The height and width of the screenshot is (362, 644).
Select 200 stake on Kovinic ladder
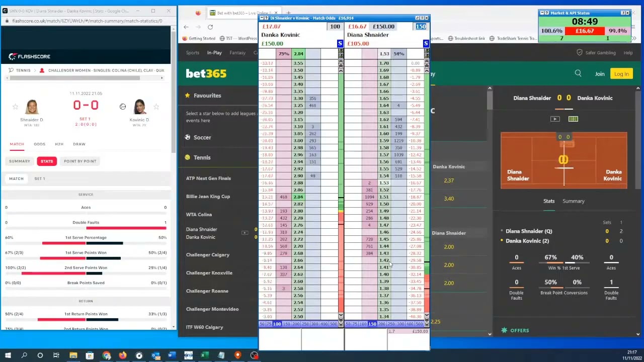296,324
